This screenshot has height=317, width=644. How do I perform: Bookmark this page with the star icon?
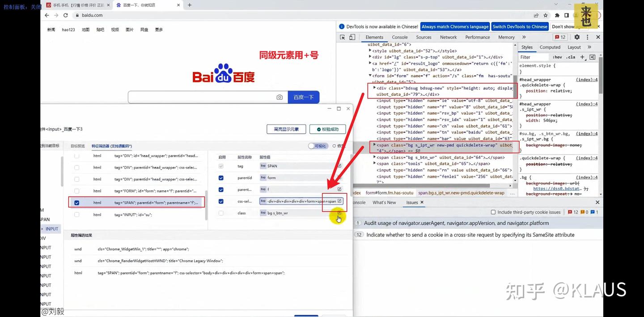pos(545,15)
